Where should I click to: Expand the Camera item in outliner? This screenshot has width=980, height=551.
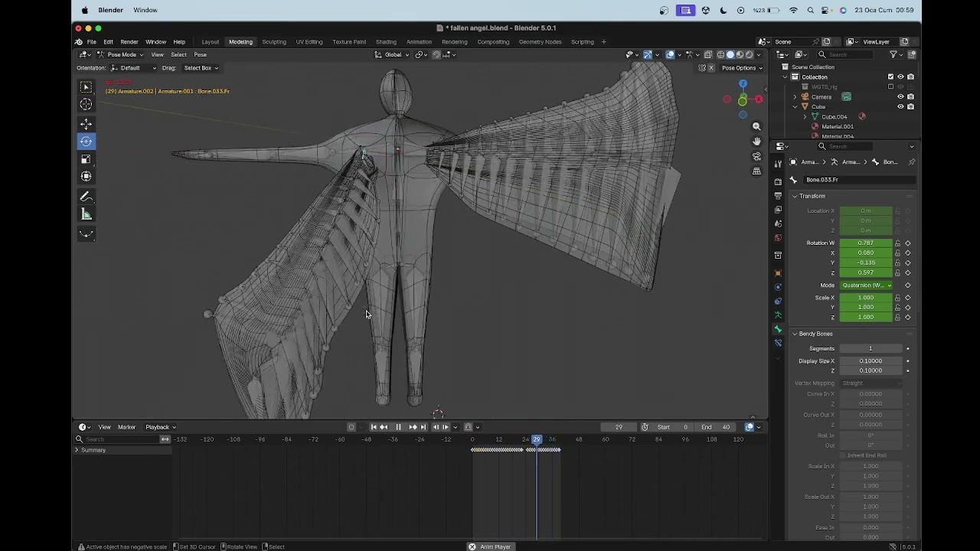(795, 97)
